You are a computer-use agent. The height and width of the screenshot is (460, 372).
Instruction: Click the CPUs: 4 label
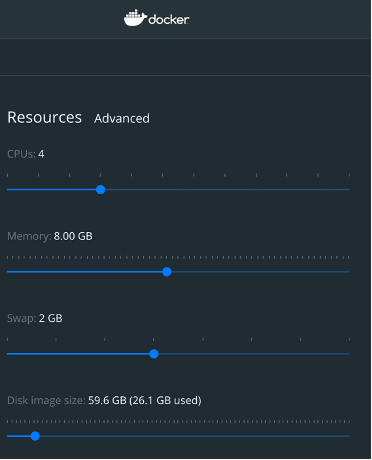(x=26, y=154)
